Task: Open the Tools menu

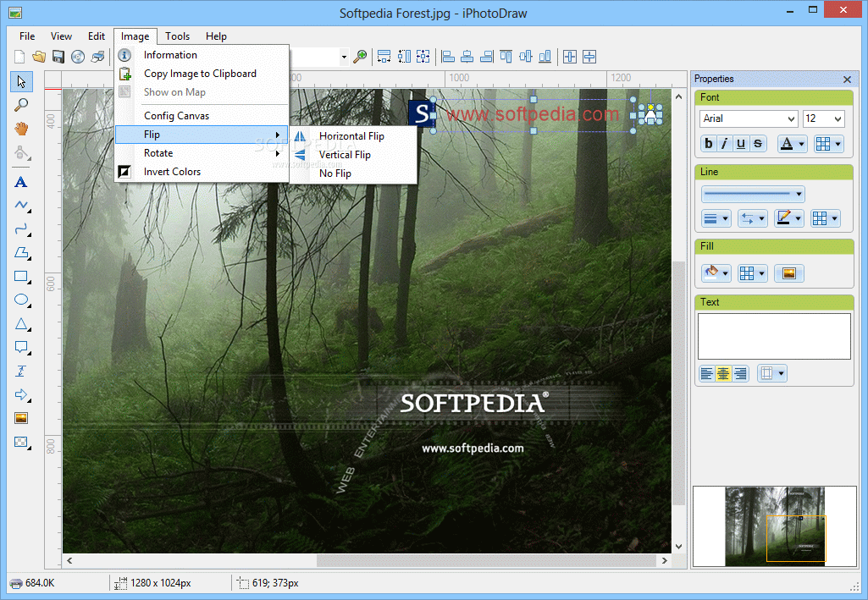Action: pos(177,36)
